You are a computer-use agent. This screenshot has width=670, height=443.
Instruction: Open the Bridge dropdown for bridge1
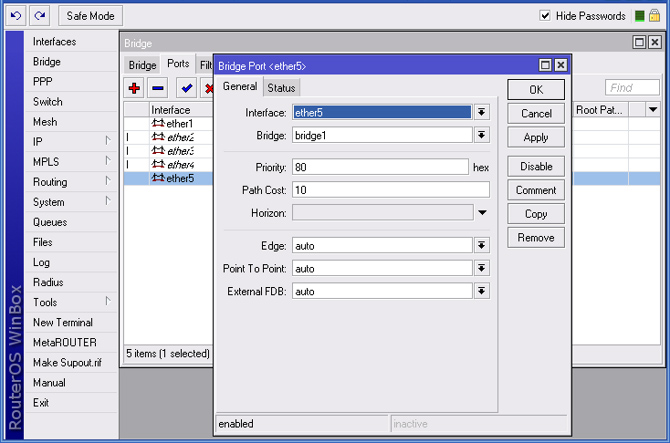coord(481,135)
